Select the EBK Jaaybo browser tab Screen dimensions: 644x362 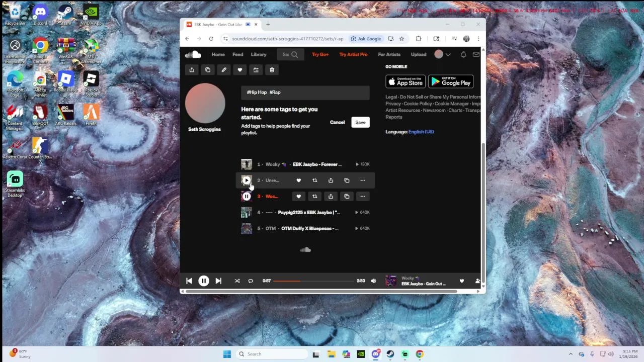(221, 24)
